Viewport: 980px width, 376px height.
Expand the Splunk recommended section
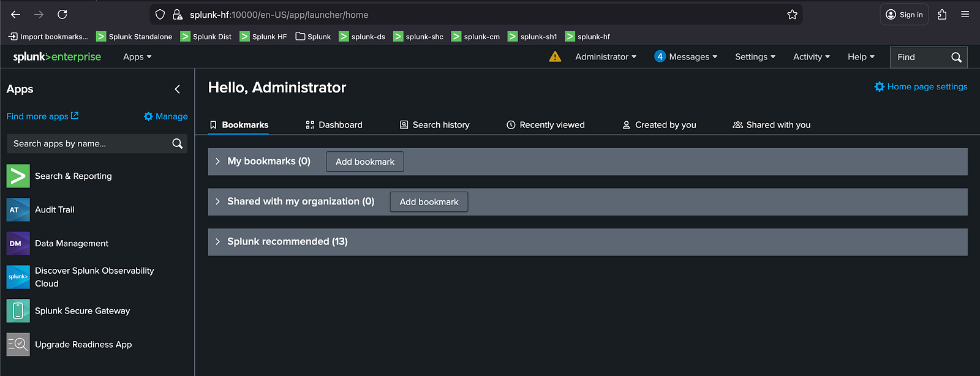(x=217, y=242)
